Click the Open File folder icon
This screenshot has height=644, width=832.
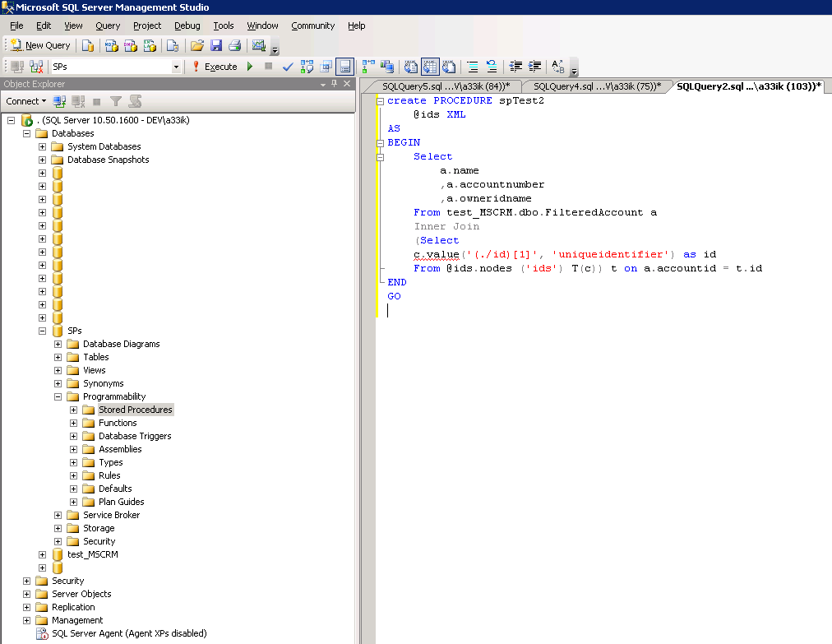(x=196, y=46)
